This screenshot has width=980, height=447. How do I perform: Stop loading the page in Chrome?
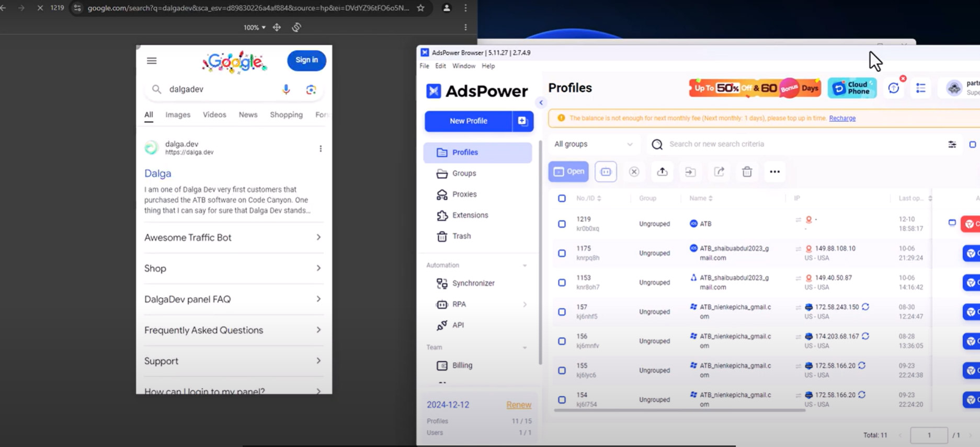40,8
